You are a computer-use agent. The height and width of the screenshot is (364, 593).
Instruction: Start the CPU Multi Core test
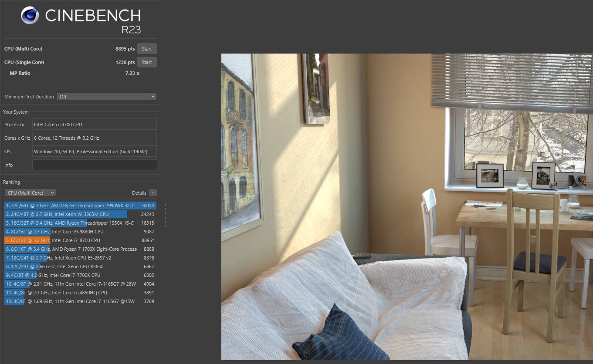click(147, 49)
